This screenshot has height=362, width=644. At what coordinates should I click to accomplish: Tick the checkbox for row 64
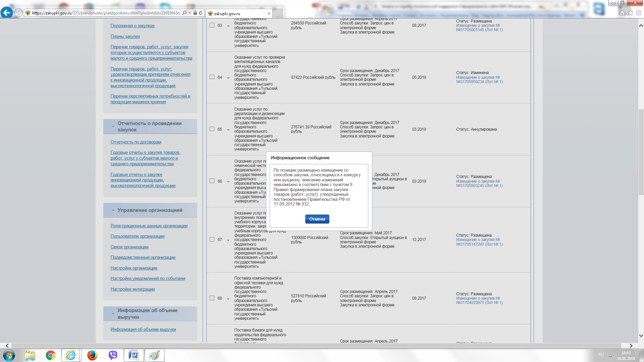212,77
